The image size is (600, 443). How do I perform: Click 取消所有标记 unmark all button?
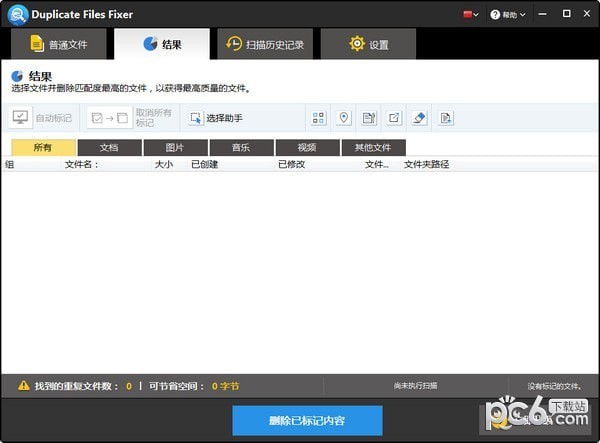tap(130, 118)
